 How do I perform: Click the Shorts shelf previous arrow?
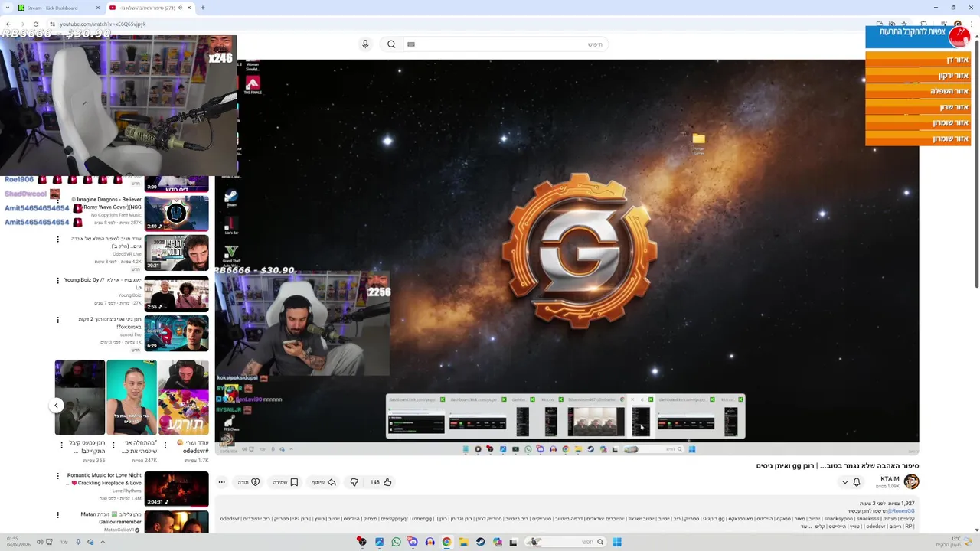(x=56, y=406)
